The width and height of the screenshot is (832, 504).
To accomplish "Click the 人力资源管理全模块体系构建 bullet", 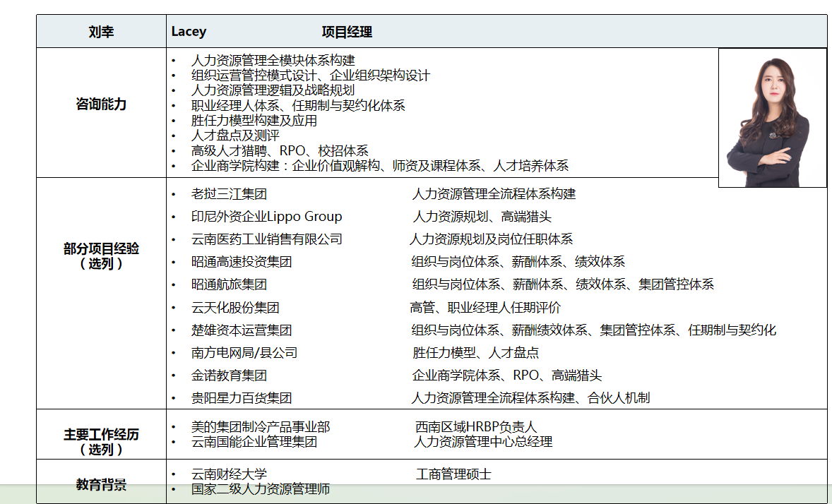I will click(273, 60).
